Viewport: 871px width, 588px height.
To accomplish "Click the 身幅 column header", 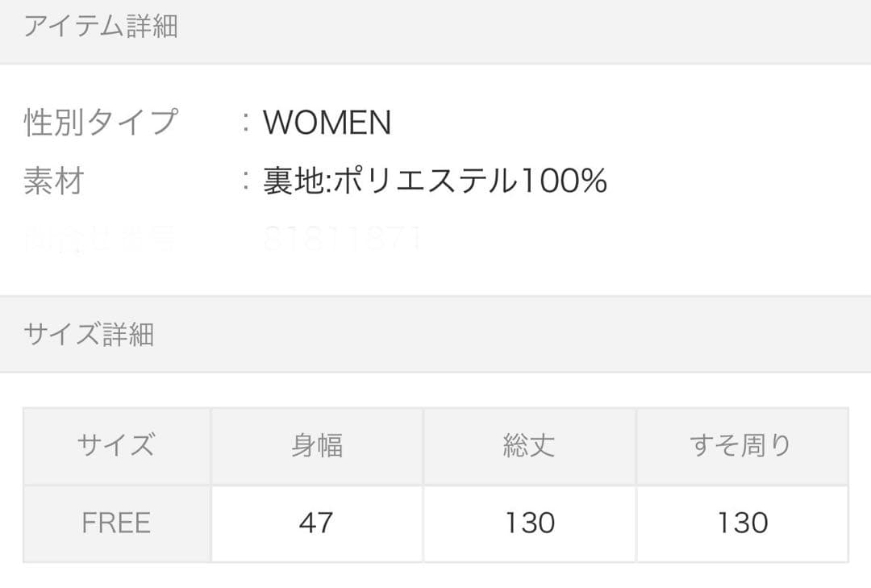I will pyautogui.click(x=317, y=446).
